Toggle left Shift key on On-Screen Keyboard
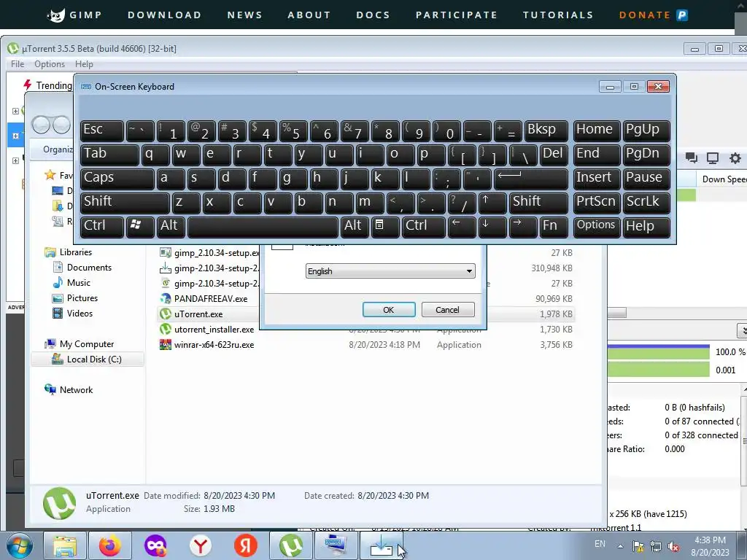Image resolution: width=747 pixels, height=560 pixels. point(125,203)
